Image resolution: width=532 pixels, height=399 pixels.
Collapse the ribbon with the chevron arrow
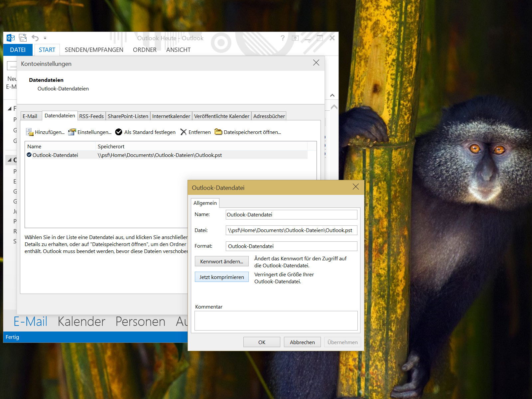pyautogui.click(x=332, y=95)
